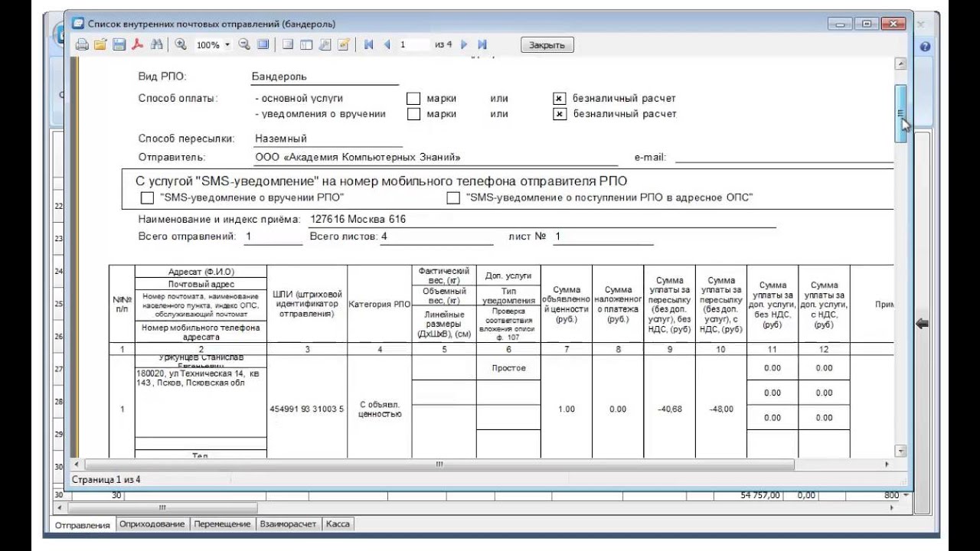Export report to PDF icon
980x551 pixels.
point(138,45)
